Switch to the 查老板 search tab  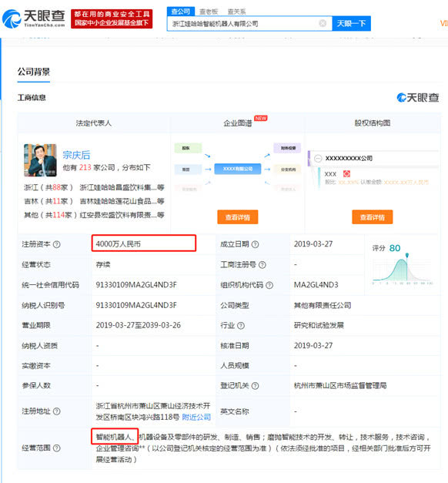click(x=209, y=12)
